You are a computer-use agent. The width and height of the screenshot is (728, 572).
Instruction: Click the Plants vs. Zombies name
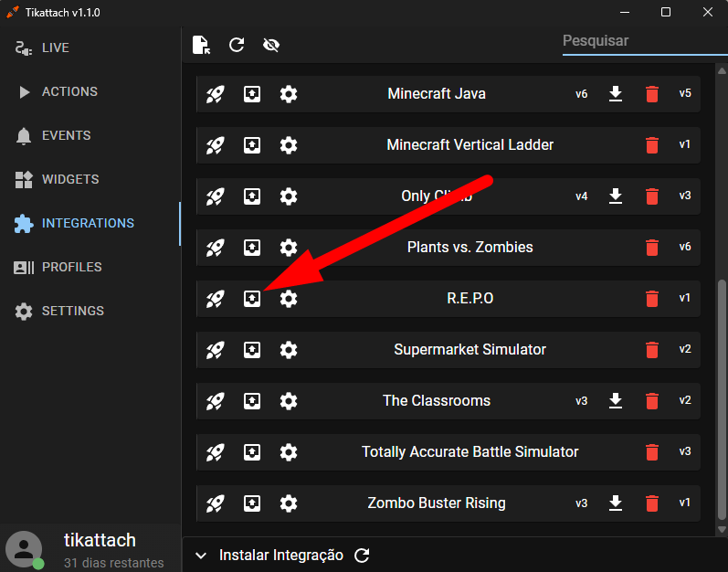[x=470, y=247]
